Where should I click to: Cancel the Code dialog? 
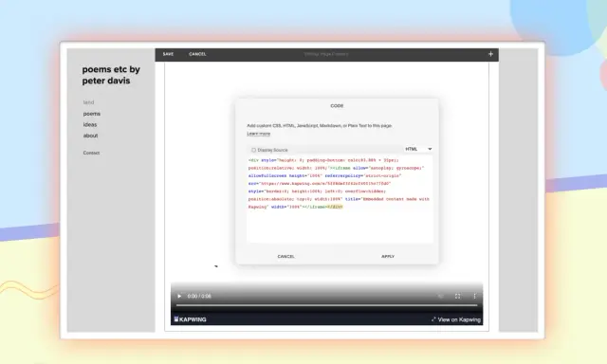point(286,257)
